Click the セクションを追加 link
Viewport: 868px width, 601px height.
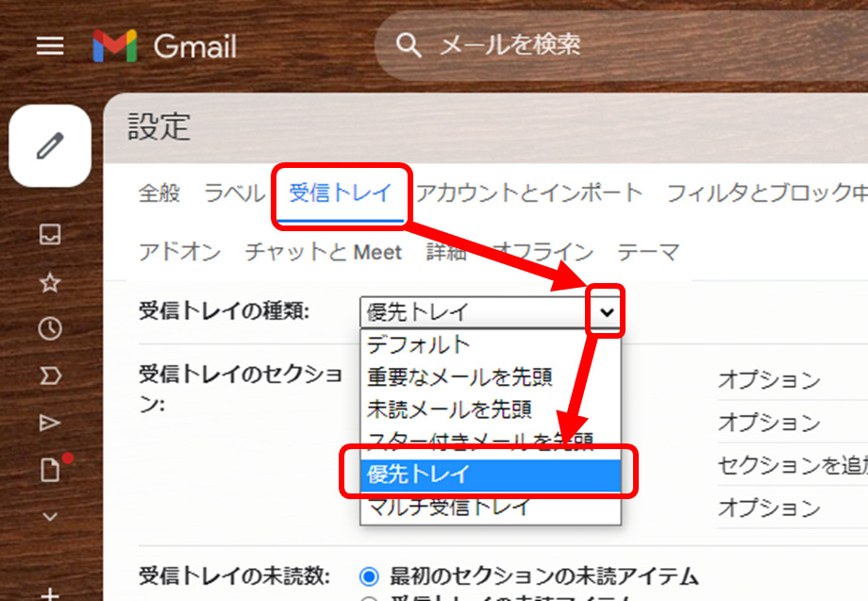(793, 465)
